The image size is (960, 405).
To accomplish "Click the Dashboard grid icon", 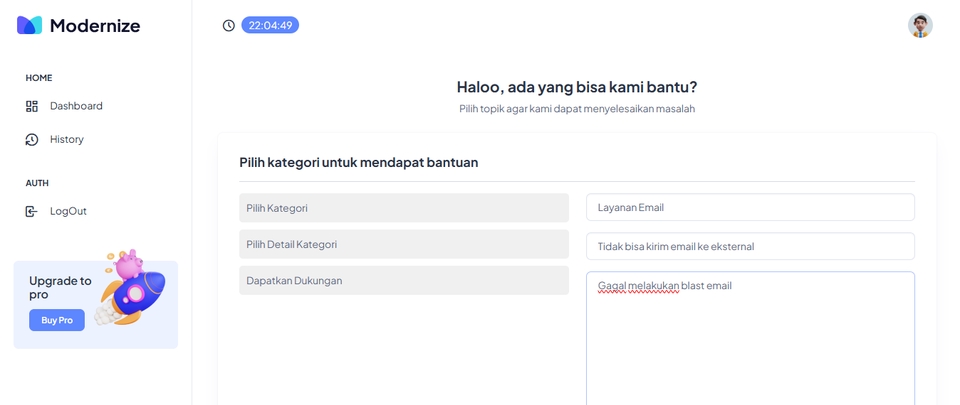I will pyautogui.click(x=32, y=106).
